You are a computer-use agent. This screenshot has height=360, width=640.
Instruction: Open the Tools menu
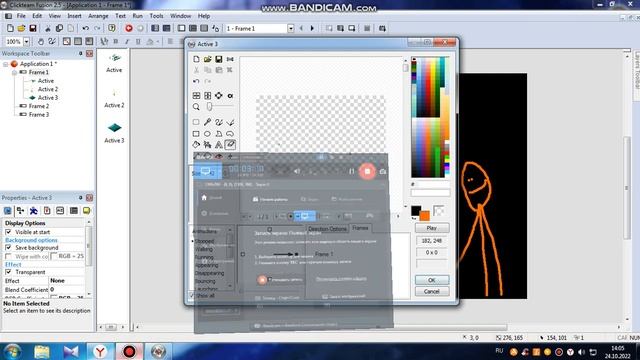[156, 16]
